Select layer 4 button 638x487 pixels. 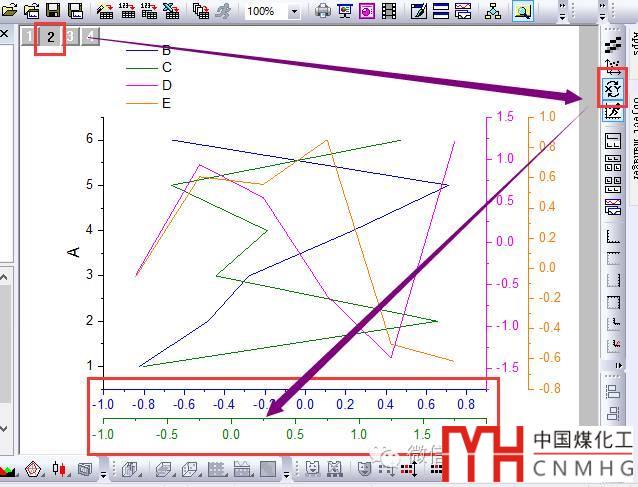(90, 37)
